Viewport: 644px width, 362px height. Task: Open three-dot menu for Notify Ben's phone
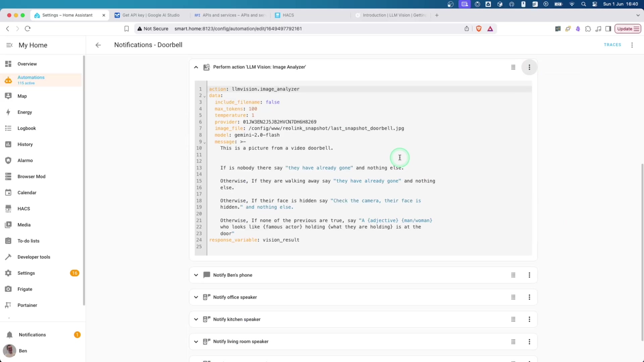click(529, 275)
